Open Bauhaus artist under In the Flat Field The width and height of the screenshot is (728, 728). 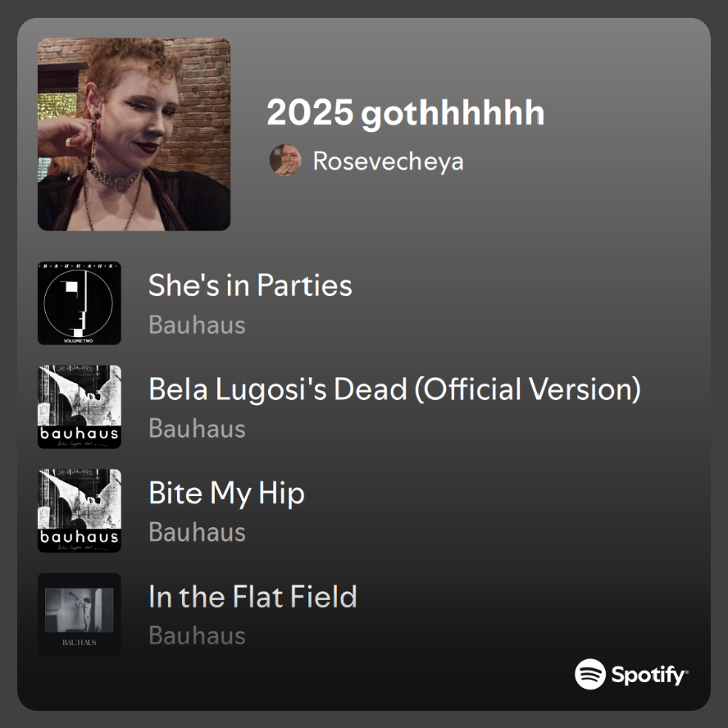(197, 635)
